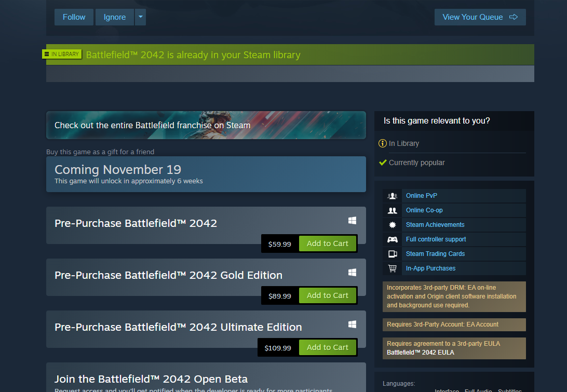Screen dimensions: 567x392
Task: Click the Pre-Purchase Battlefield 2042 title
Action: [136, 223]
